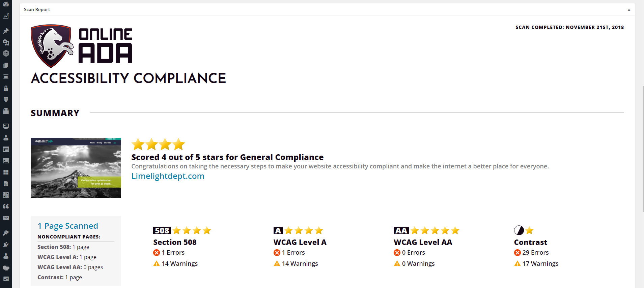644x288 pixels.
Task: Open the quotation marks sidebar icon
Action: coord(6,206)
